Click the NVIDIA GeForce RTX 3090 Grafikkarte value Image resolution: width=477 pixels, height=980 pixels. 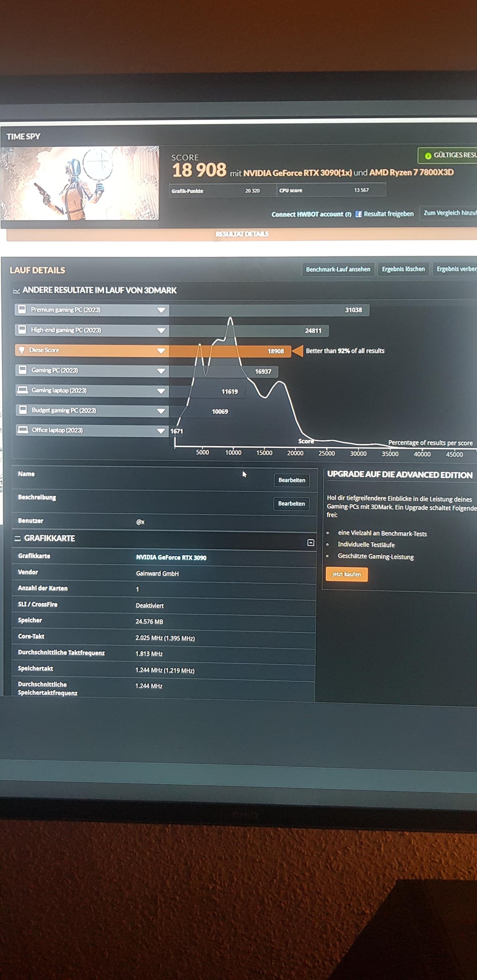(x=171, y=557)
